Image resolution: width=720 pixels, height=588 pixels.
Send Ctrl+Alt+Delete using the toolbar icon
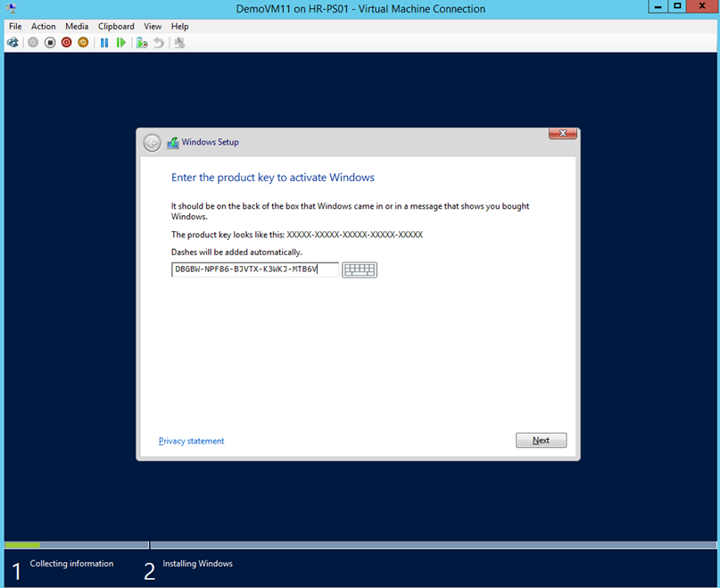point(12,42)
